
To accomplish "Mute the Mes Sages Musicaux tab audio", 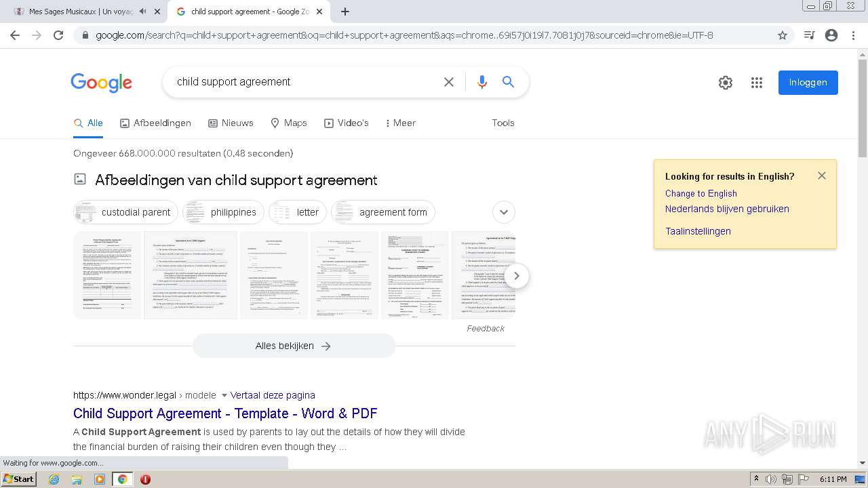I will (143, 12).
